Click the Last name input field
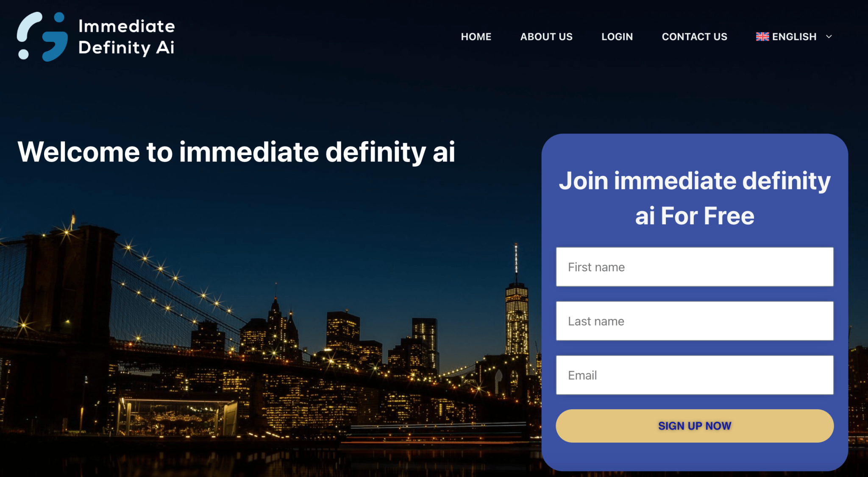 (x=696, y=321)
